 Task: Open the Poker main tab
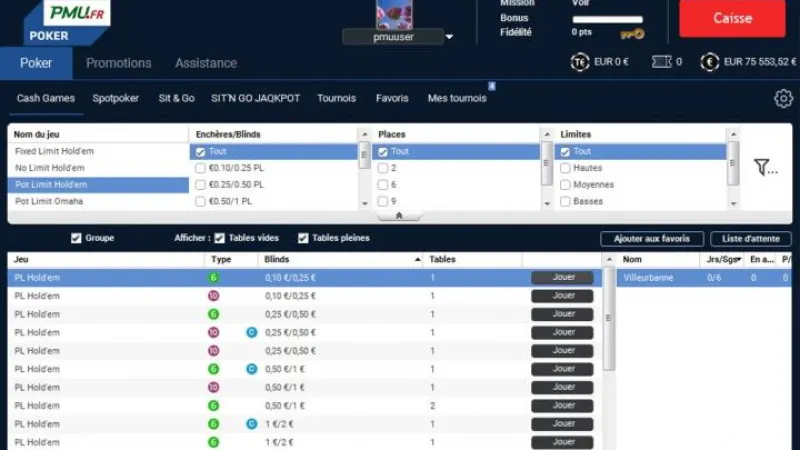click(36, 63)
